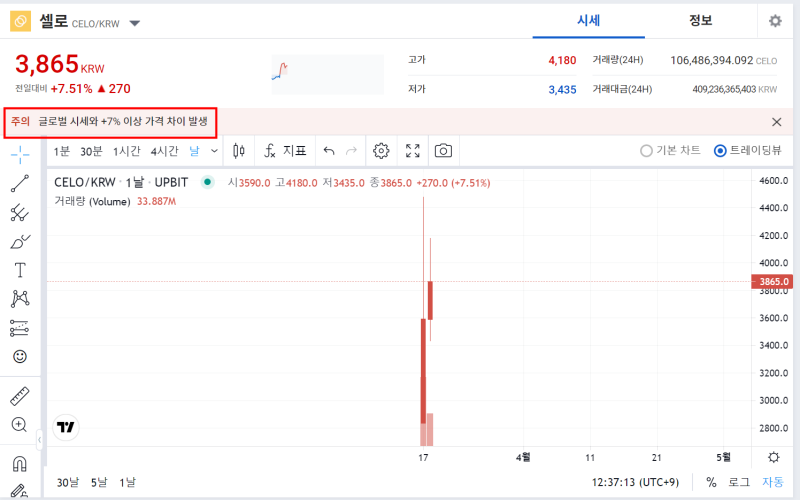Click the latest red candlestick on chart
This screenshot has width=800, height=500.
tap(431, 300)
